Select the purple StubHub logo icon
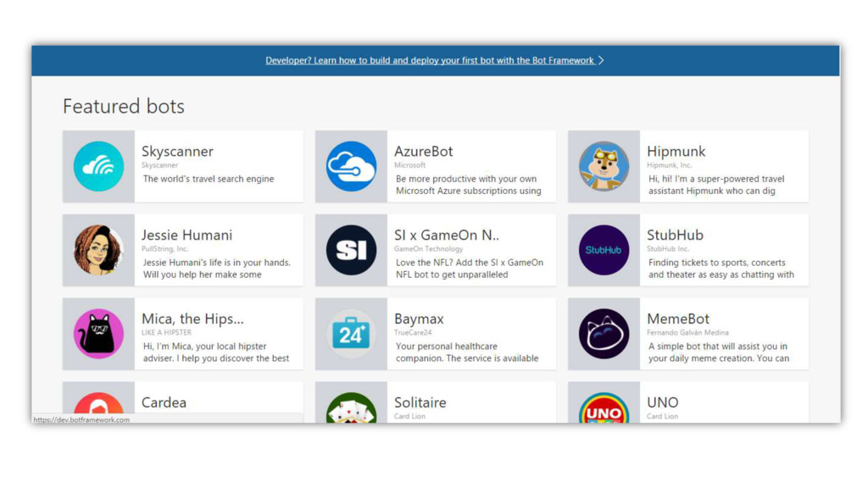This screenshot has width=868, height=488. click(604, 250)
